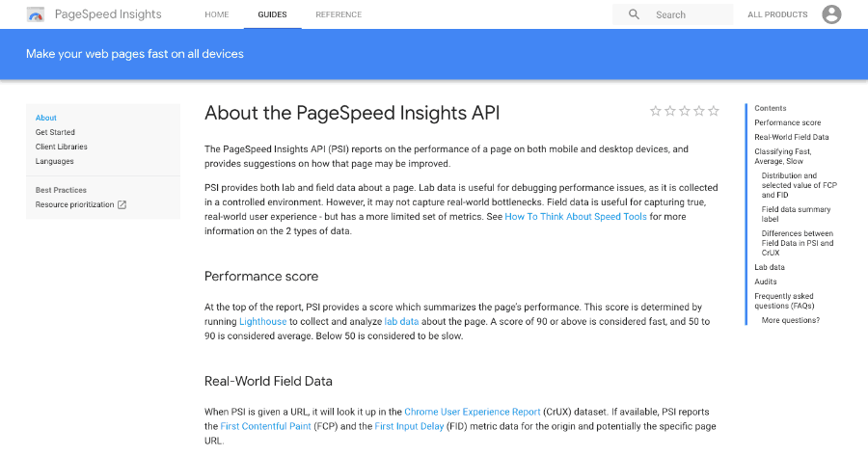This screenshot has height=456, width=868.
Task: Click the Contents heading in the right sidebar
Action: click(770, 109)
